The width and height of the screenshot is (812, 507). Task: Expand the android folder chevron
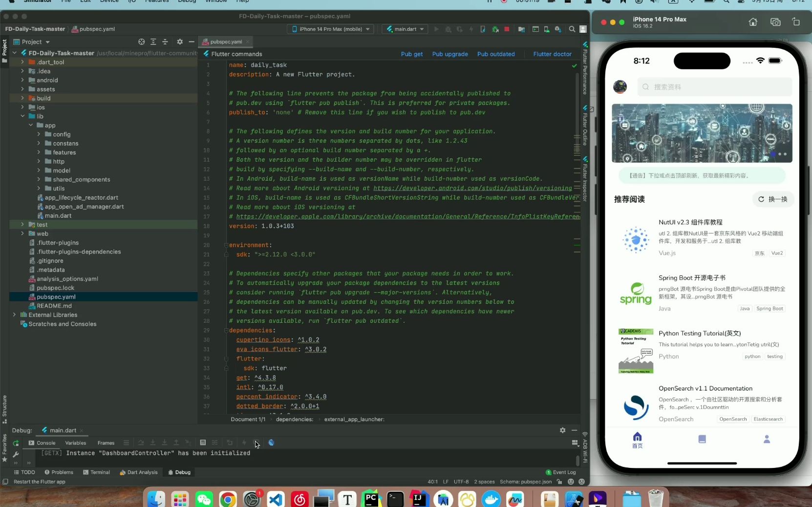coord(22,80)
